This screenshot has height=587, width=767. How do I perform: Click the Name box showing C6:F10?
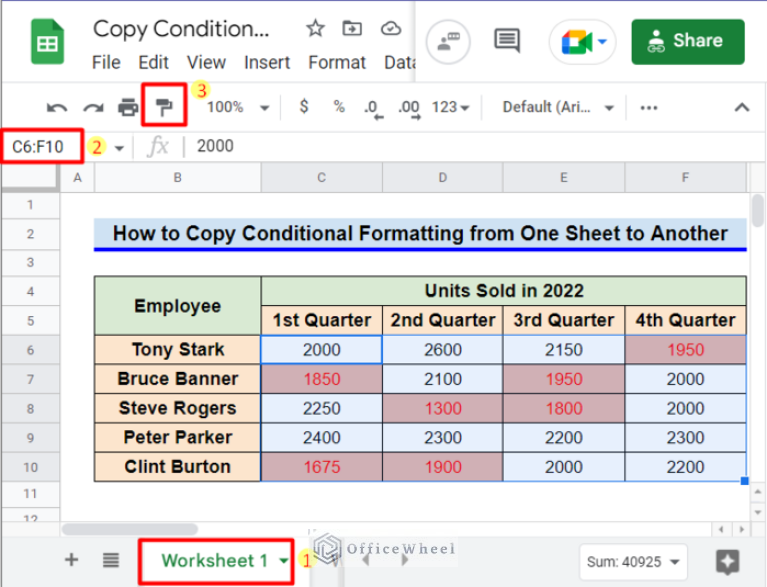point(40,147)
